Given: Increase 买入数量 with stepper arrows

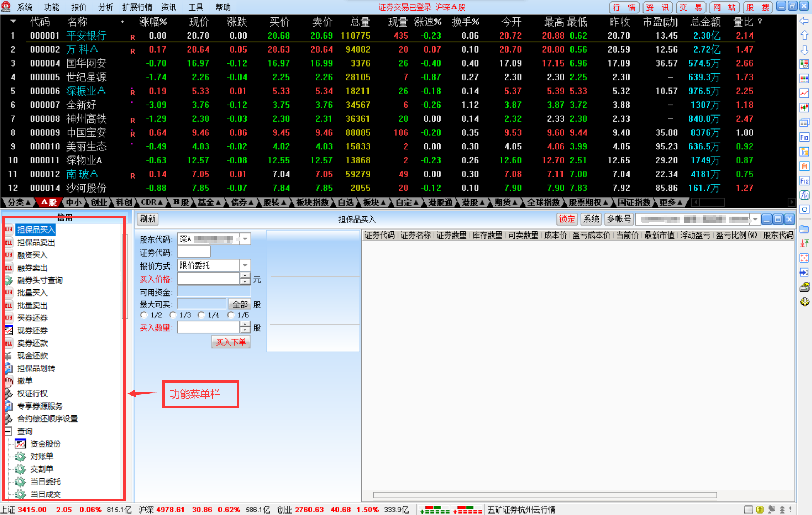Looking at the screenshot, I should (245, 324).
